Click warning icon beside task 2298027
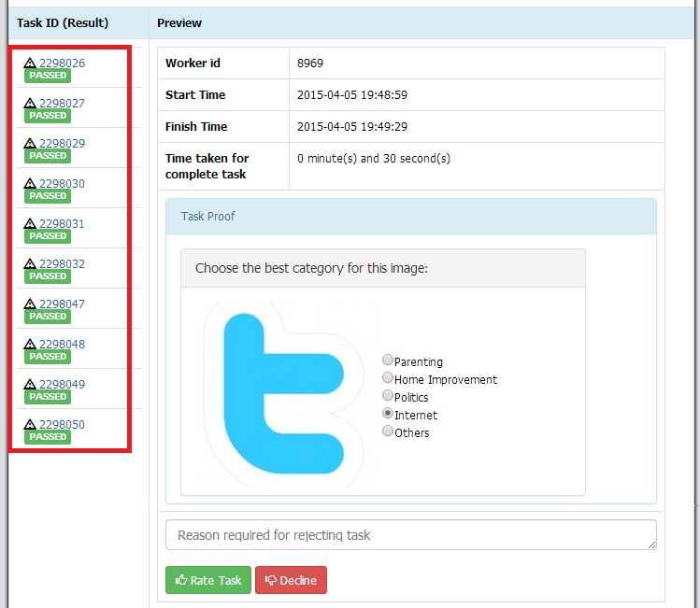Screen dimensions: 700x608 (x=30, y=103)
